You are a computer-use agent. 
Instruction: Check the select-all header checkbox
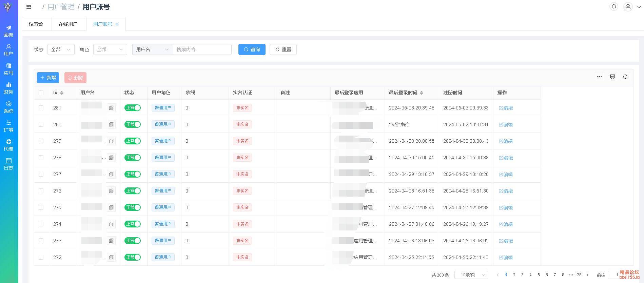41,93
